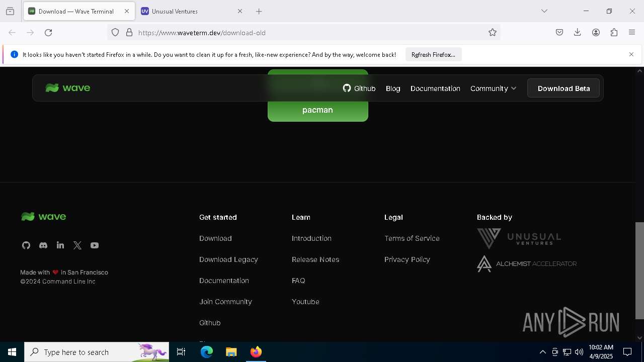Screen dimensions: 644x362
Task: Close the Unusual Ventures tab
Action: pos(240,11)
